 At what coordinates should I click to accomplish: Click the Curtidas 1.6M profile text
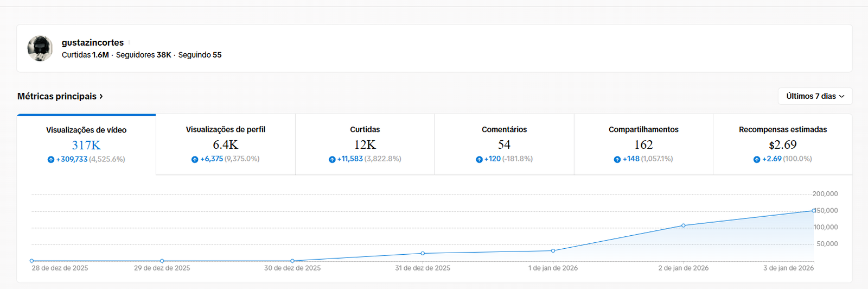[85, 55]
